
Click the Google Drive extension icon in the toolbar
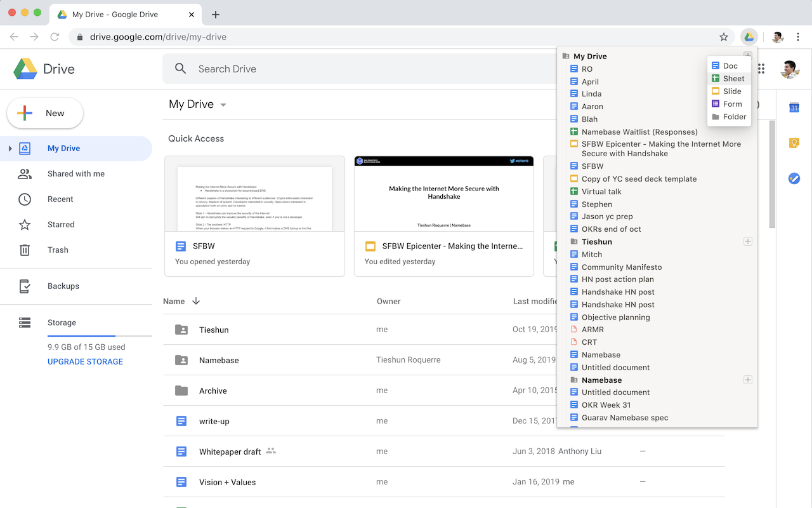point(749,37)
